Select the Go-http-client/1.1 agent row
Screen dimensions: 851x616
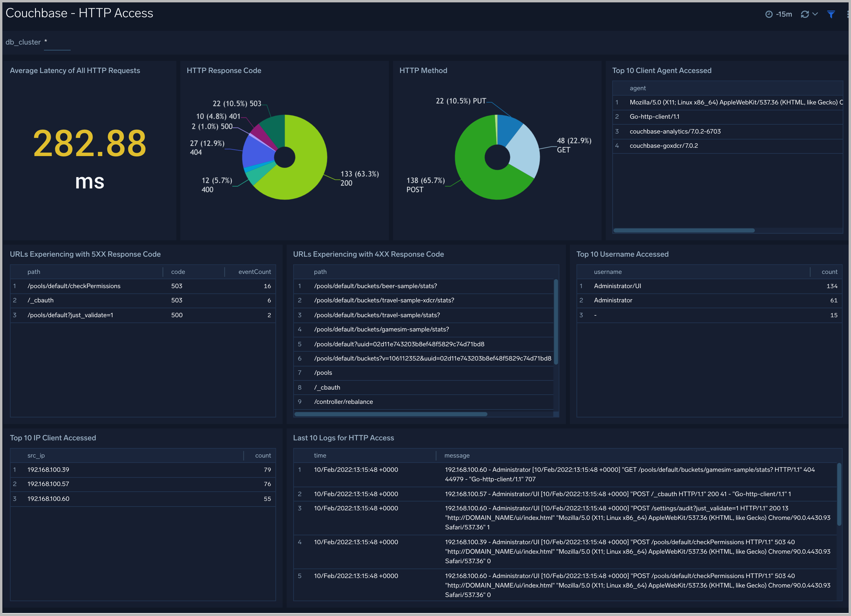click(654, 117)
